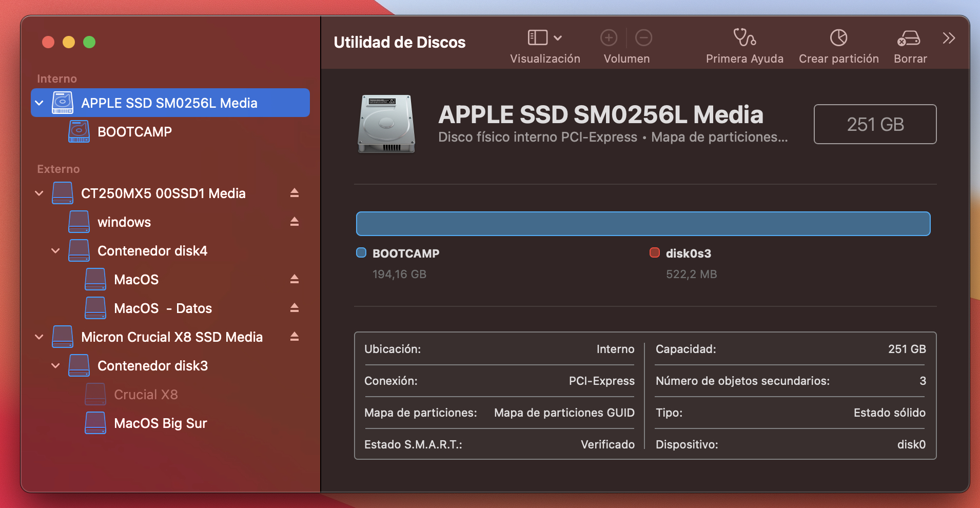980x508 pixels.
Task: Click the Visualización toolbar label
Action: click(x=545, y=58)
